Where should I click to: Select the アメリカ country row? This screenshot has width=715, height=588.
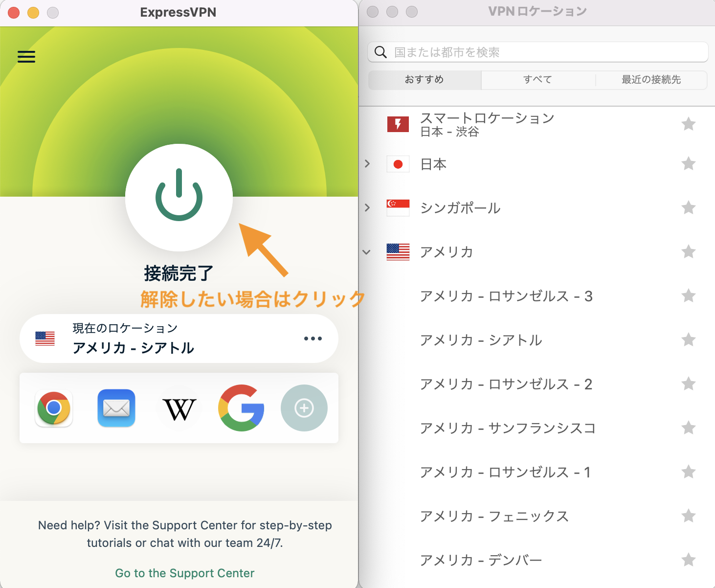point(537,252)
